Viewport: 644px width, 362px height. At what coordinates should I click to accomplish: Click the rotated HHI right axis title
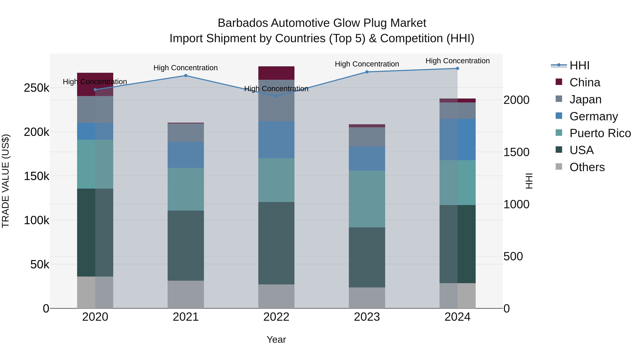529,181
